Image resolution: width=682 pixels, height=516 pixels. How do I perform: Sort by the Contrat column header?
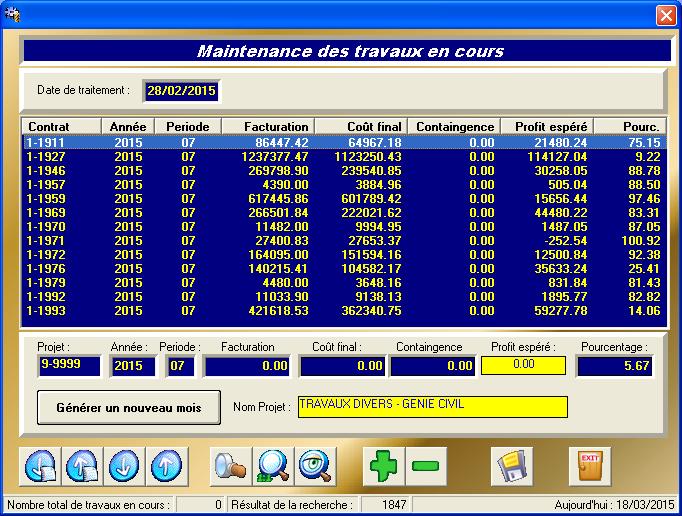point(61,127)
